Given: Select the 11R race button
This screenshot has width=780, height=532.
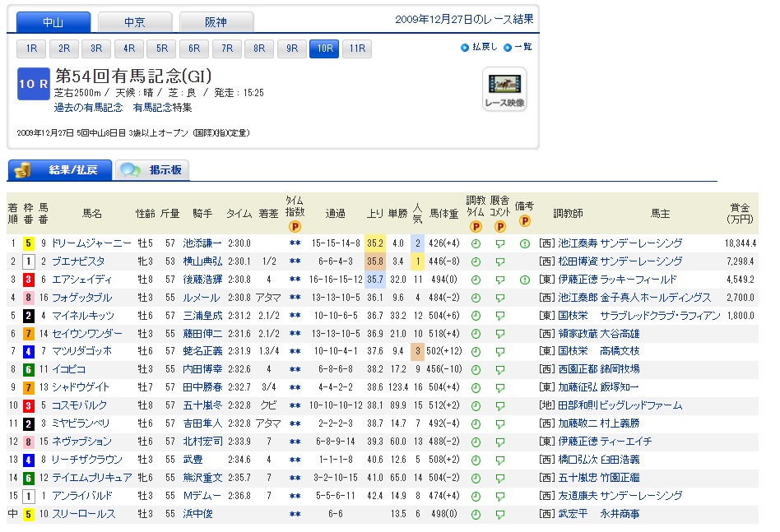Looking at the screenshot, I should tap(356, 49).
